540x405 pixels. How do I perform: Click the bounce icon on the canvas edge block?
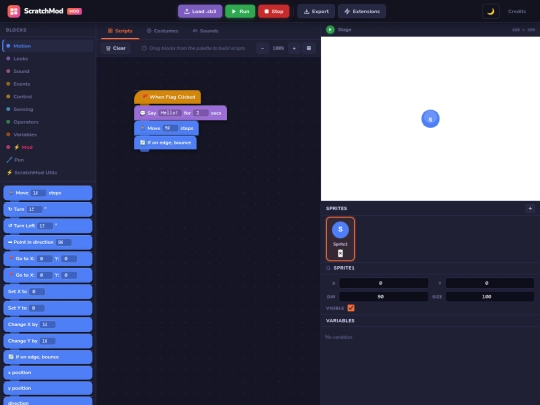(x=143, y=142)
